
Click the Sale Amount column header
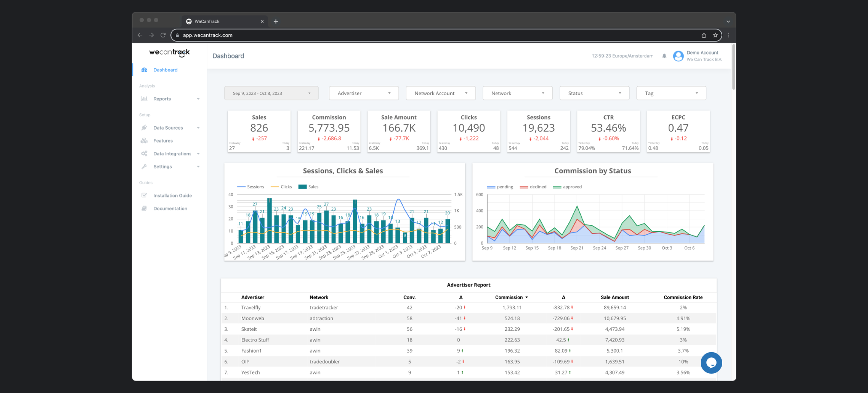pyautogui.click(x=615, y=297)
